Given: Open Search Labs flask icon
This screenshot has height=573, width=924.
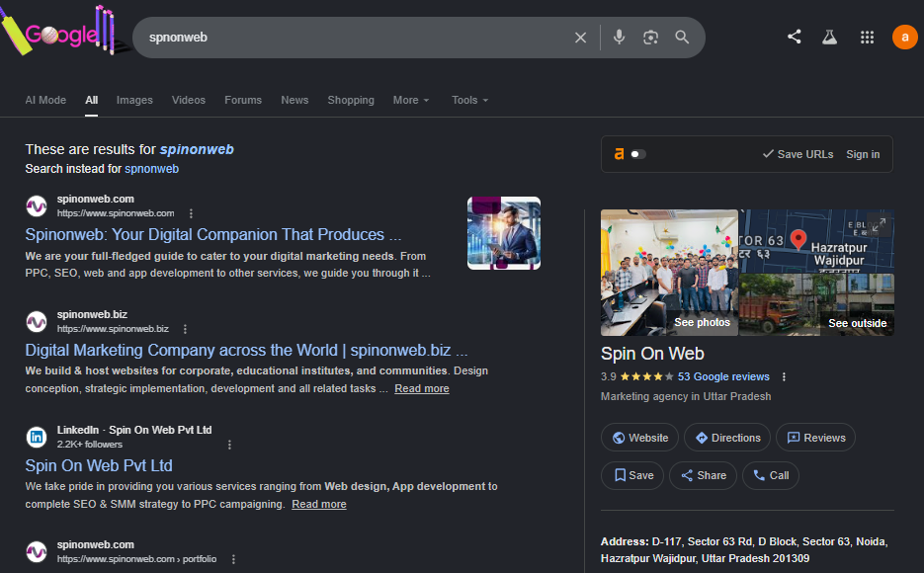Looking at the screenshot, I should click(830, 38).
